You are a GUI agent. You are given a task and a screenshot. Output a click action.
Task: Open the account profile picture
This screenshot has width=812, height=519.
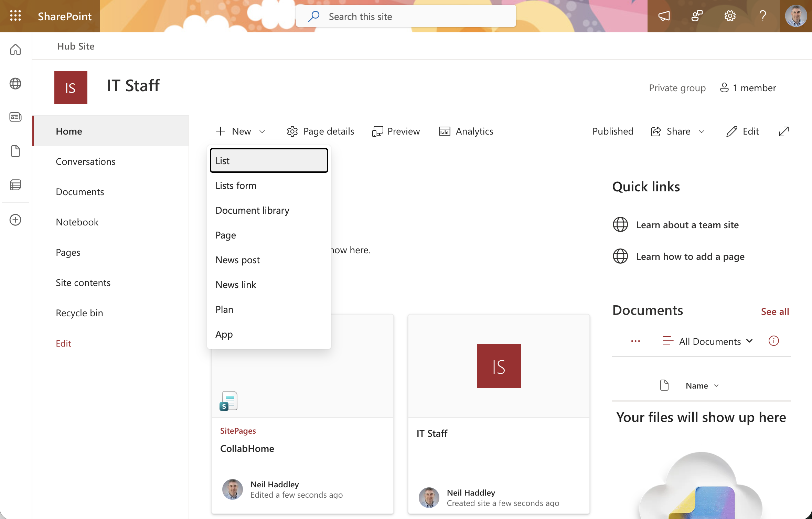click(x=796, y=16)
